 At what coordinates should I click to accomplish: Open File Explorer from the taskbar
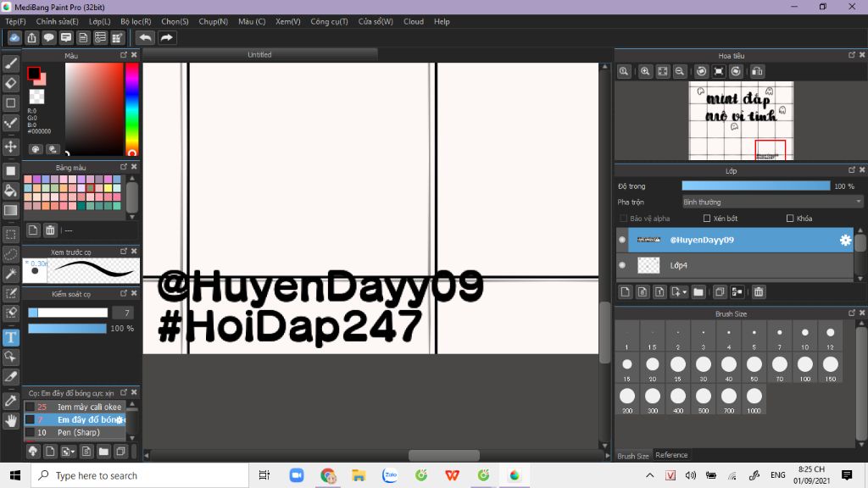point(359,475)
